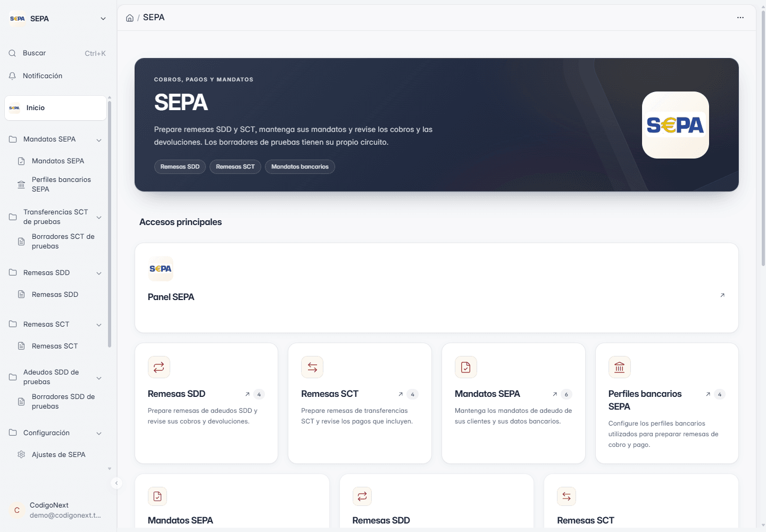Click the Panel SEPA logo icon
Image resolution: width=766 pixels, height=532 pixels.
161,269
